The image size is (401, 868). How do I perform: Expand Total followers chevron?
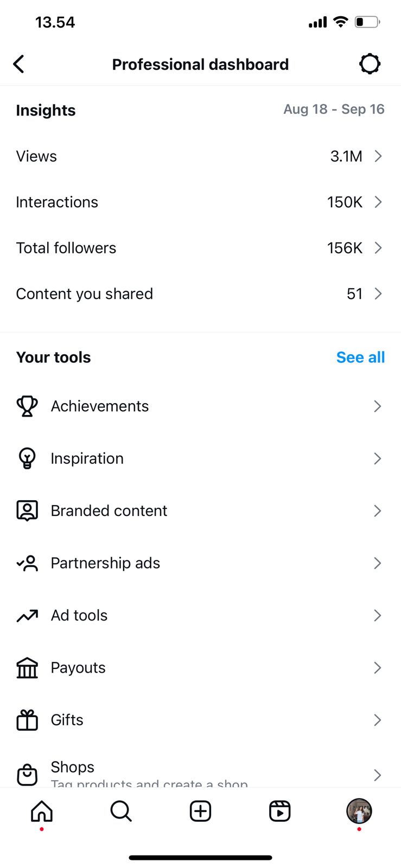pyautogui.click(x=378, y=248)
